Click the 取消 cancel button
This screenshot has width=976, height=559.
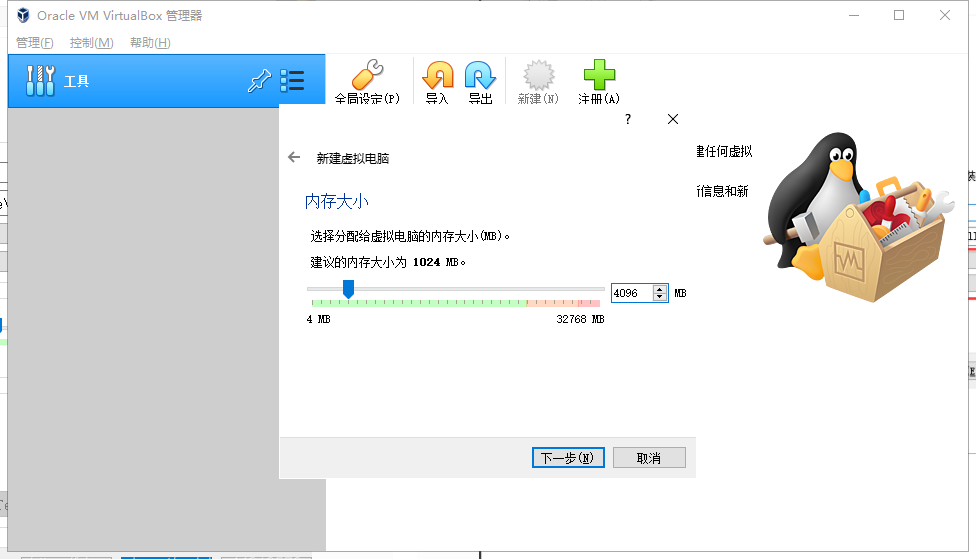(x=649, y=458)
